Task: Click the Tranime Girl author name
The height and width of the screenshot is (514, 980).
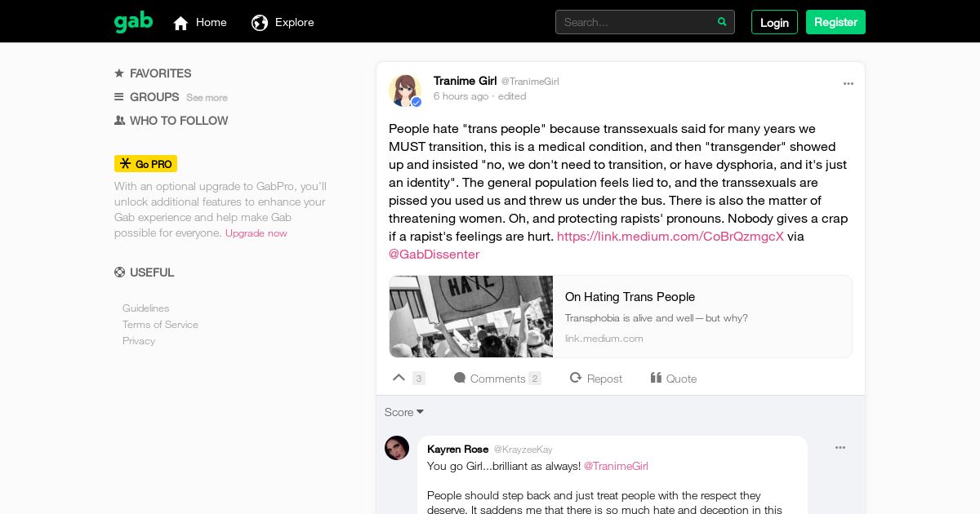Action: coord(465,81)
